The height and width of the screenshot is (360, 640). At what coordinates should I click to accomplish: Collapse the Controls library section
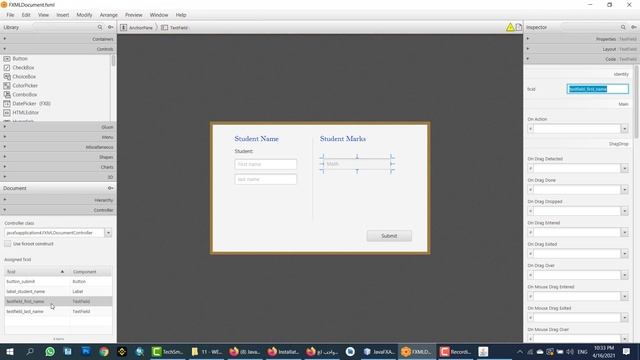click(x=58, y=49)
